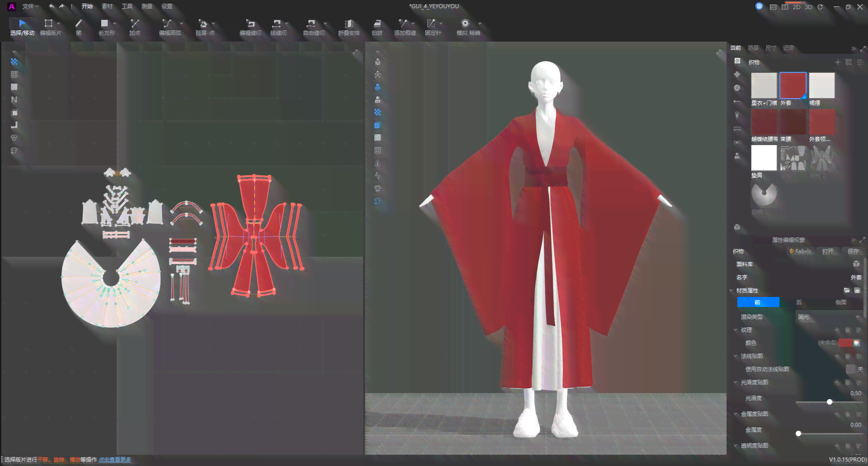This screenshot has width=868, height=466.
Task: Click the N icon in 2D sidebar
Action: pos(14,99)
